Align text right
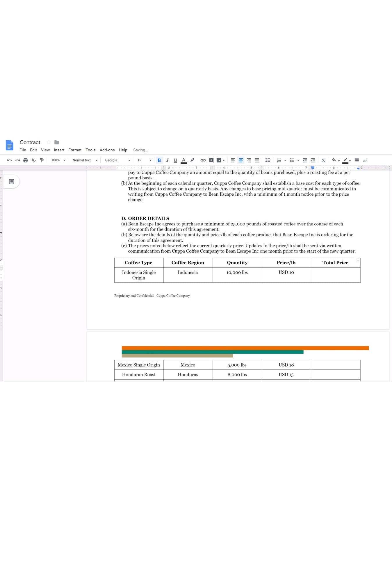392x577 pixels. click(x=249, y=160)
